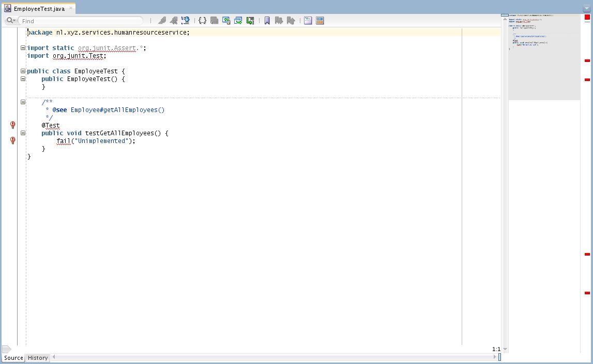The image size is (593, 364).
Task: Fold the testGetAllEmployees method
Action: coord(23,133)
